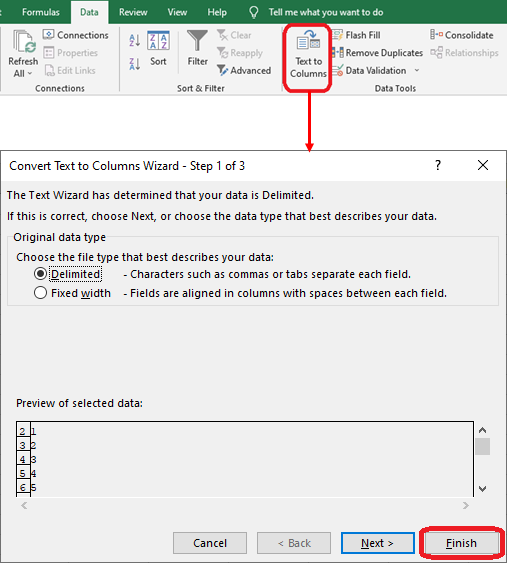Click the disabled Back button
Viewport: 507px width, 563px height.
tap(294, 543)
